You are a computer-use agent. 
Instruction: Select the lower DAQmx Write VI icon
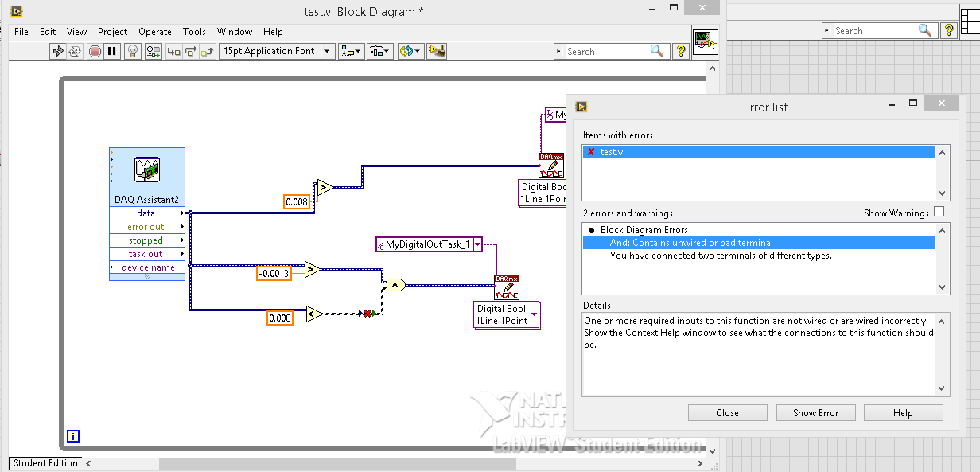pos(507,288)
